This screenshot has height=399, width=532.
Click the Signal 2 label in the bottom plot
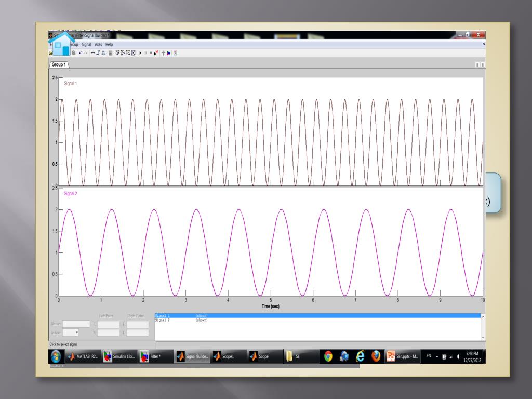[x=71, y=194]
